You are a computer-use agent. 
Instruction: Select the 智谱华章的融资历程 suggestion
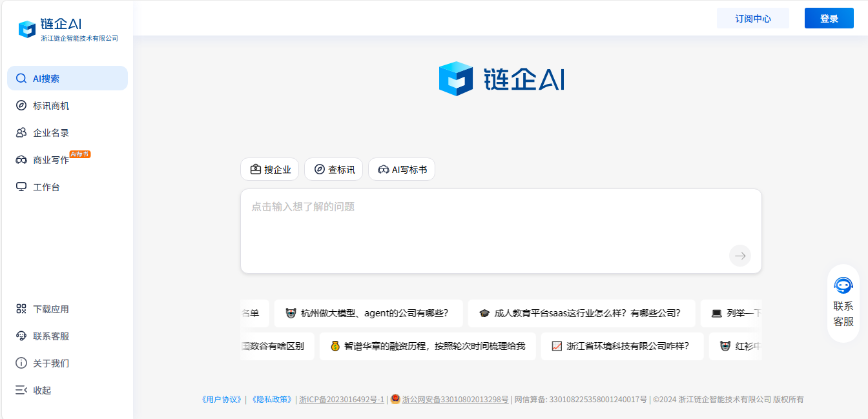point(428,346)
